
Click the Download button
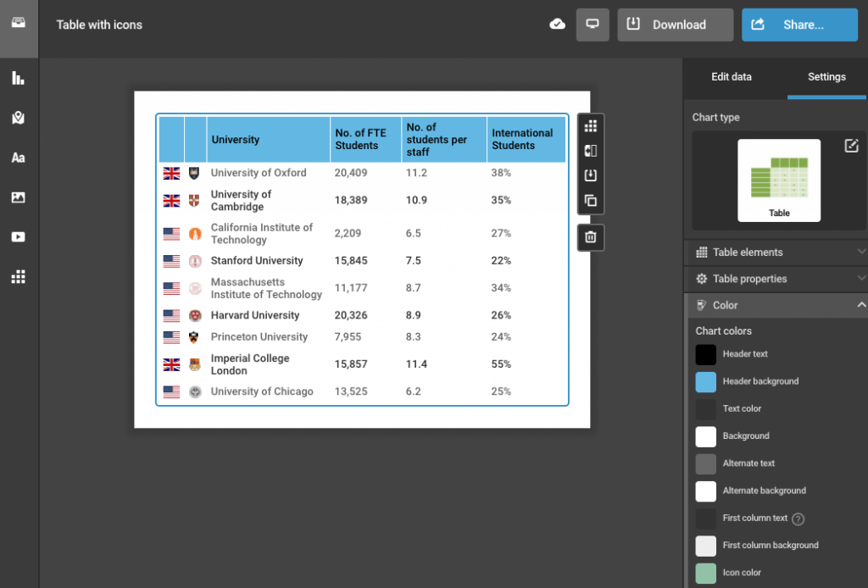click(x=675, y=25)
